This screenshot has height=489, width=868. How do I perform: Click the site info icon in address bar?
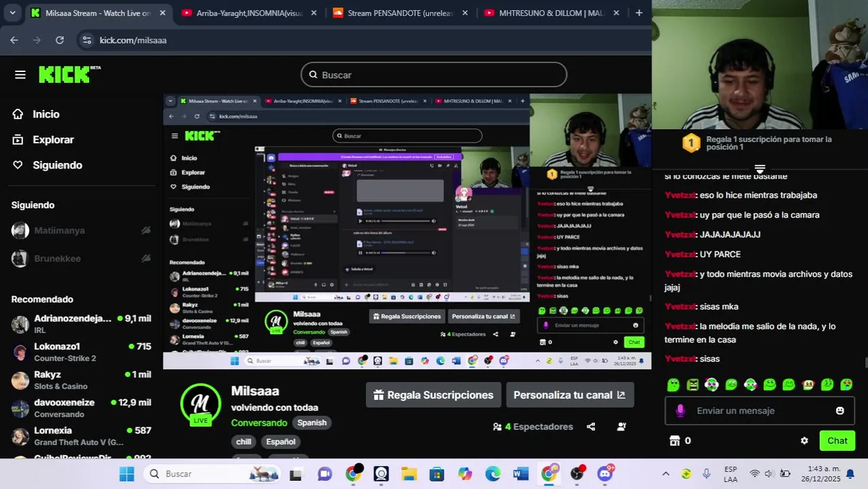[x=86, y=40]
